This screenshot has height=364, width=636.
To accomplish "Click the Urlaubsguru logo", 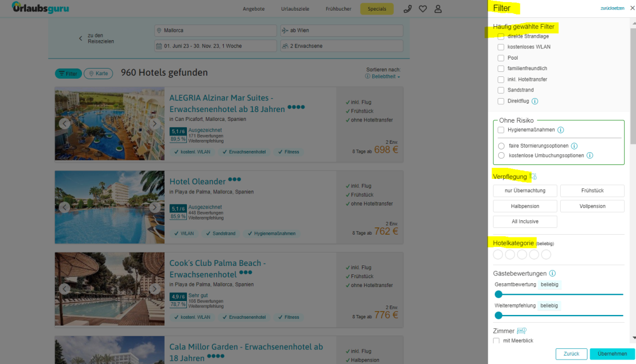I will click(x=40, y=8).
